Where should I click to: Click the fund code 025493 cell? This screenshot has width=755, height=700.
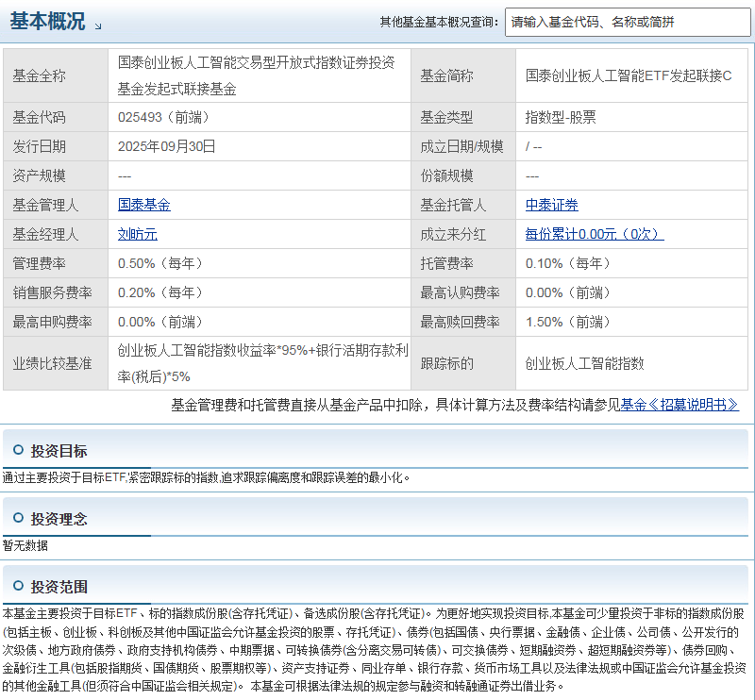pyautogui.click(x=163, y=117)
